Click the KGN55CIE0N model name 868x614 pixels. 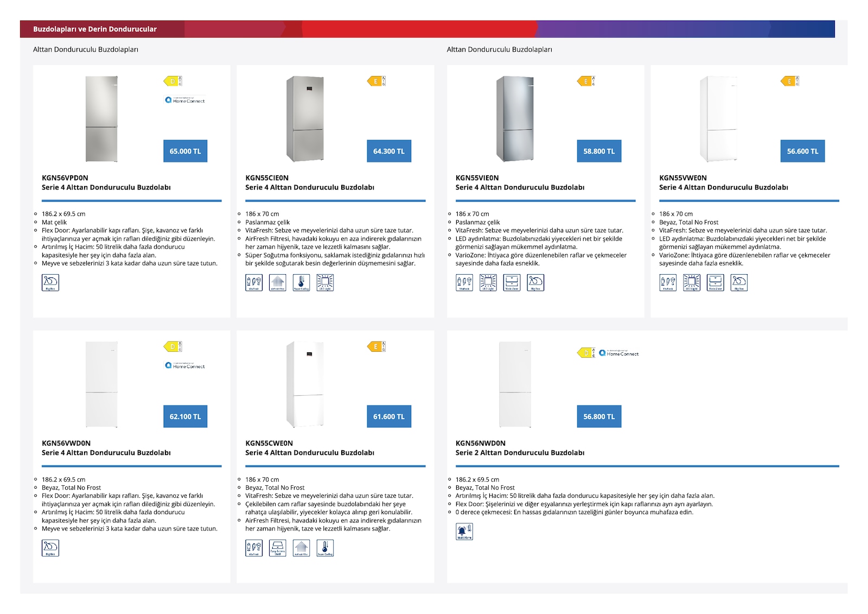[267, 178]
